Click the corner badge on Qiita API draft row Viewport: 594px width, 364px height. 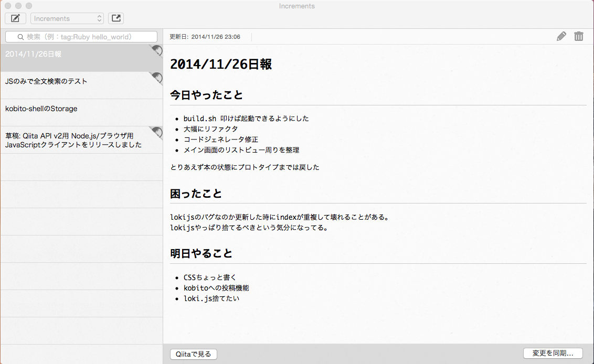[157, 132]
